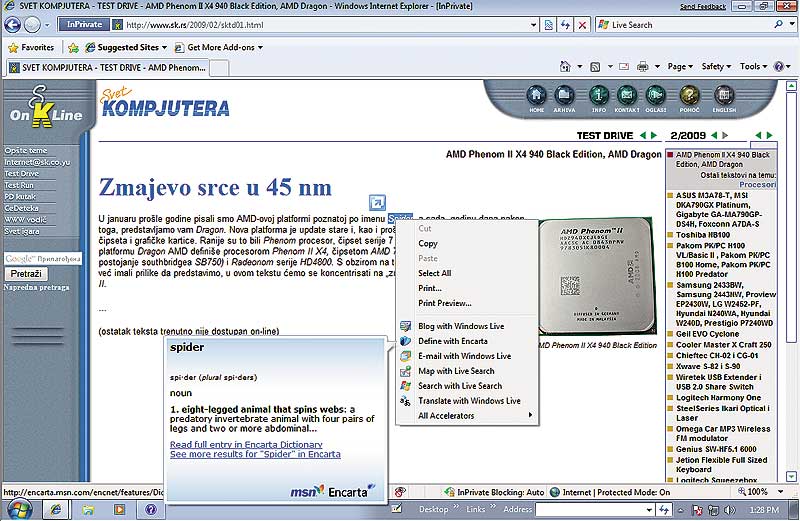This screenshot has height=521, width=800.
Task: Expand Get More Add-ons dropdown
Action: [x=260, y=47]
